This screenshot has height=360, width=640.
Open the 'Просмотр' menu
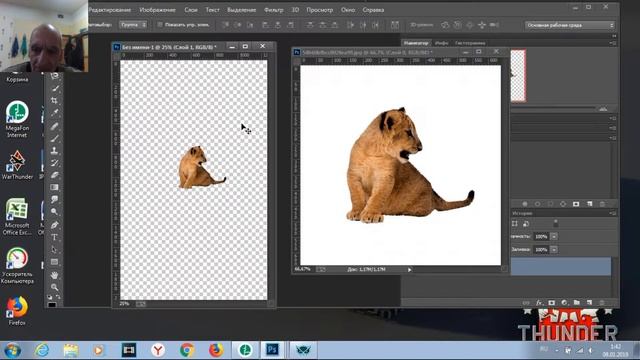(320, 10)
